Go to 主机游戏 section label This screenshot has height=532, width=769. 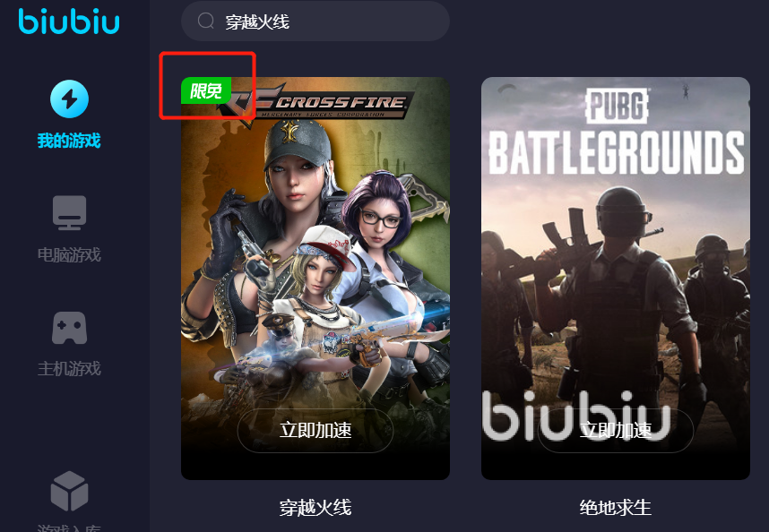(x=69, y=368)
